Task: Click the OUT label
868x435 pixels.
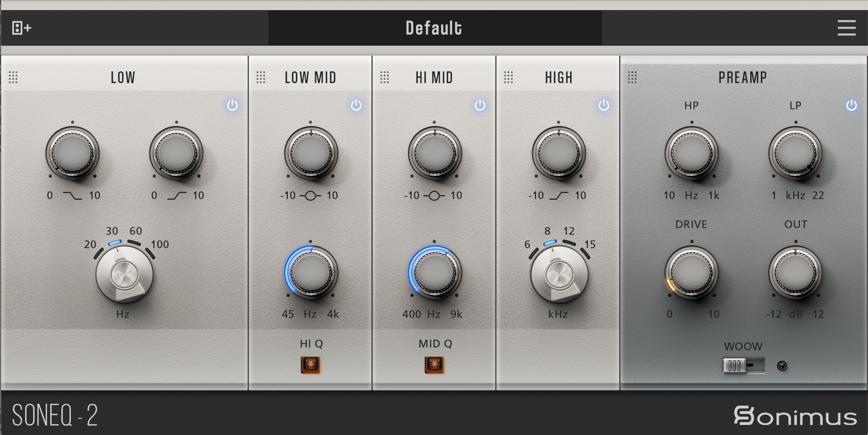Action: pyautogui.click(x=795, y=224)
